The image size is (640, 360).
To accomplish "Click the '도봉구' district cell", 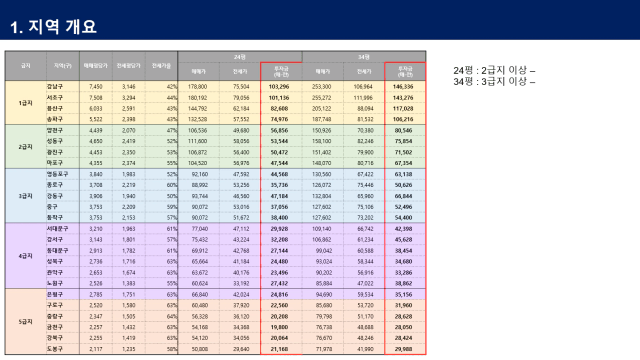I will coord(55,349).
